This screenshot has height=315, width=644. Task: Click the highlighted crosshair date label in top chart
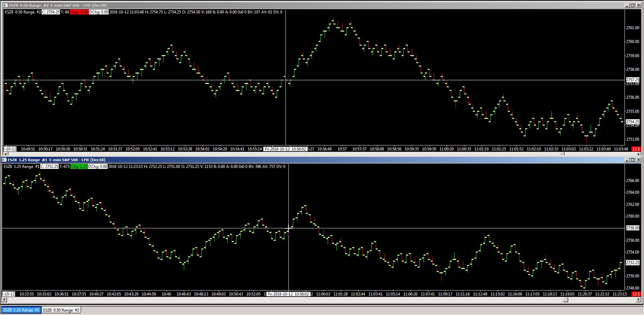285,149
